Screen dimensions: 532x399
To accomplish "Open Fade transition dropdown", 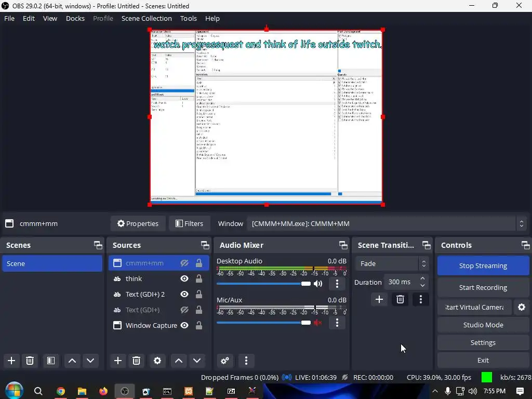I will pos(392,263).
